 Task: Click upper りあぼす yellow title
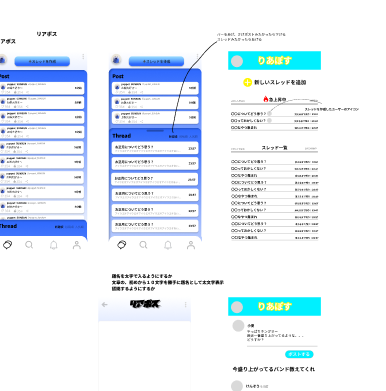275,60
